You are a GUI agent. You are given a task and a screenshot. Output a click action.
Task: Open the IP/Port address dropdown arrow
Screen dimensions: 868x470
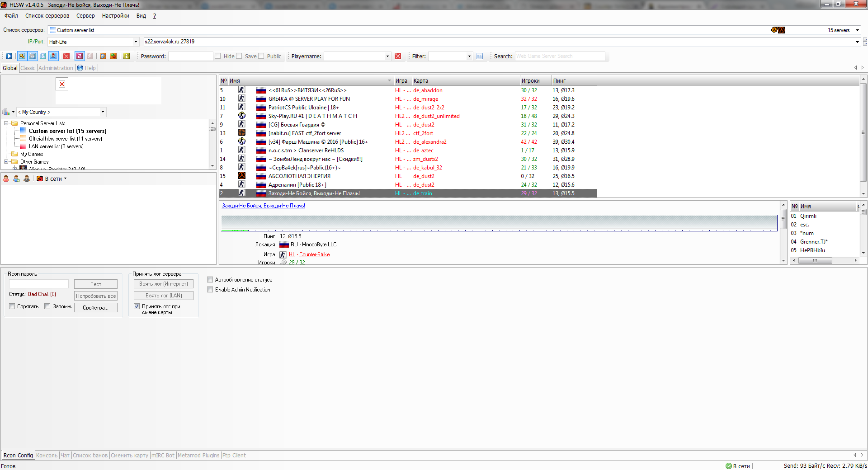pyautogui.click(x=857, y=42)
